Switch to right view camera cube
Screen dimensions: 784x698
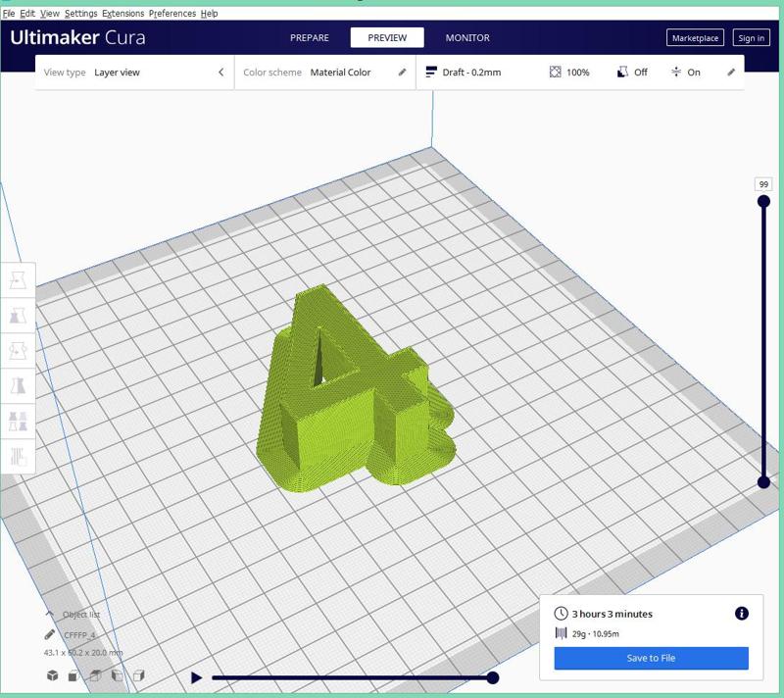(138, 675)
